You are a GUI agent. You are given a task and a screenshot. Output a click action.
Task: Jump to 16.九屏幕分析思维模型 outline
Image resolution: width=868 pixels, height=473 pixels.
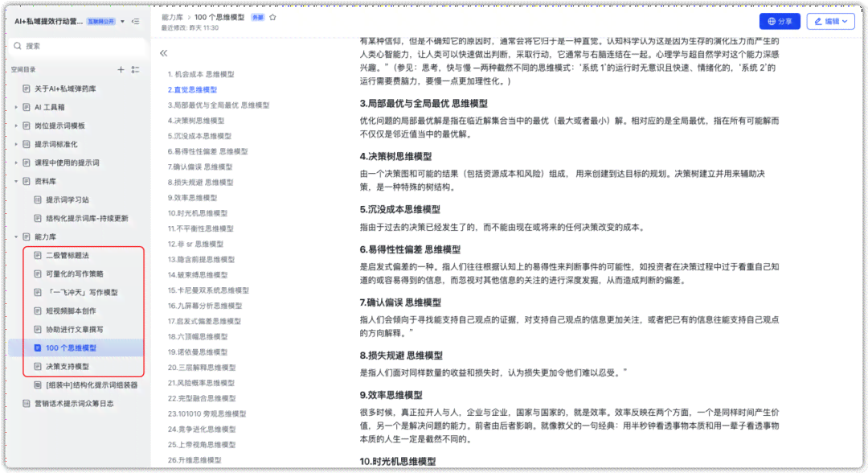pos(205,306)
